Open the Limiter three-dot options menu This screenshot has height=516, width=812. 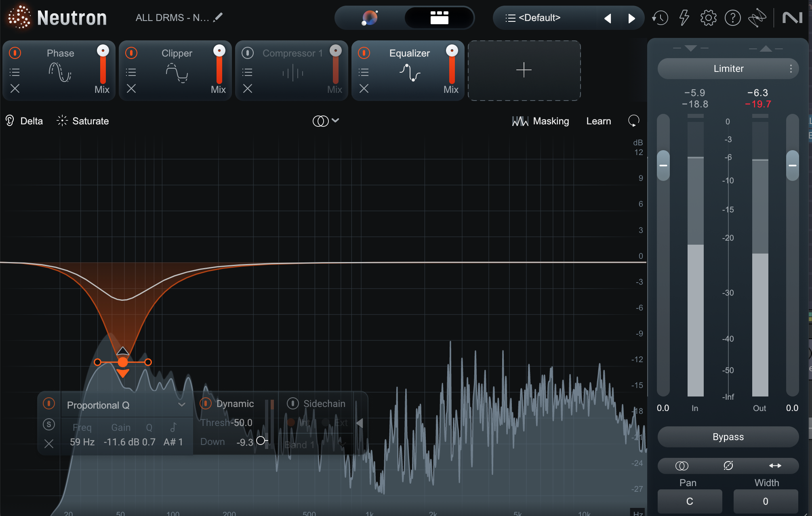coord(791,69)
